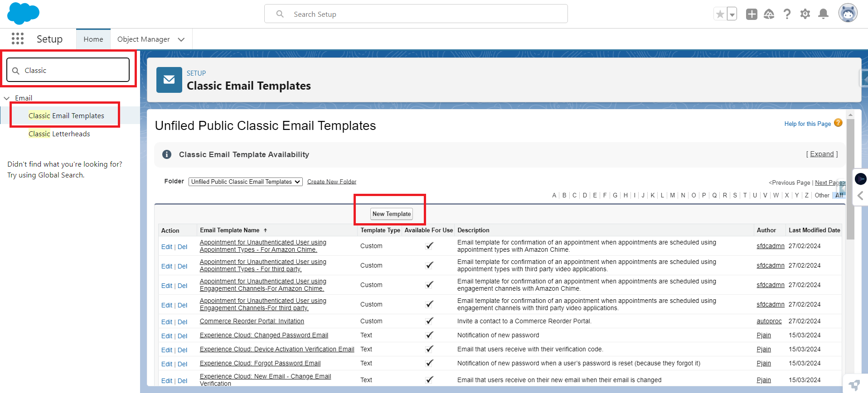
Task: Focus the Search Setup field
Action: (416, 14)
